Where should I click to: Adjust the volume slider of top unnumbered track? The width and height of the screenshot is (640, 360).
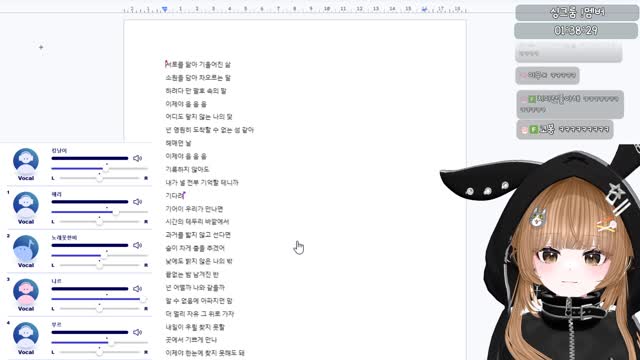pyautogui.click(x=99, y=168)
